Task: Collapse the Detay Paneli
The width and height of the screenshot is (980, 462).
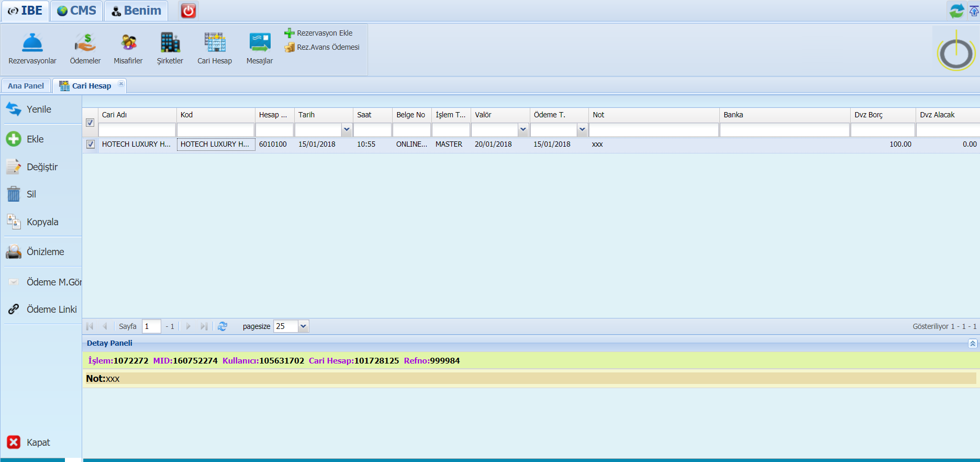Action: pyautogui.click(x=973, y=344)
